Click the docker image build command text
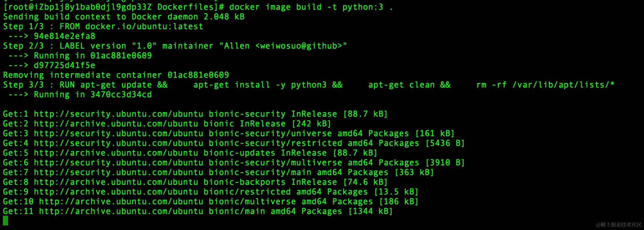 (311, 7)
